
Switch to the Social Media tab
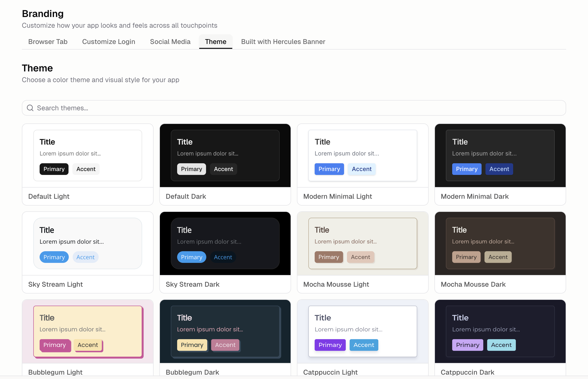click(x=170, y=42)
